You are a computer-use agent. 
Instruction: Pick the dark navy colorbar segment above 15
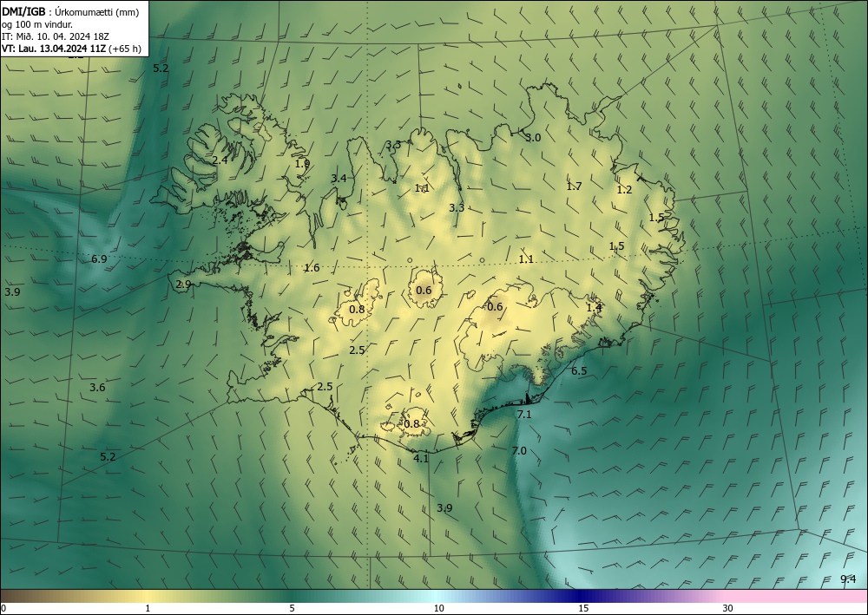578,596
